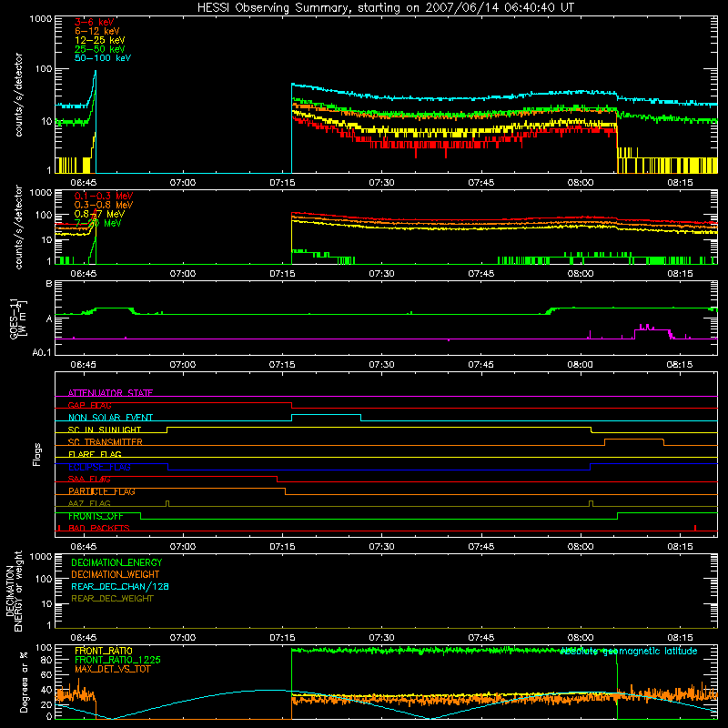The height and width of the screenshot is (728, 728).
Task: Click the ATTENUATOR_STATE flag label
Action: click(x=110, y=393)
